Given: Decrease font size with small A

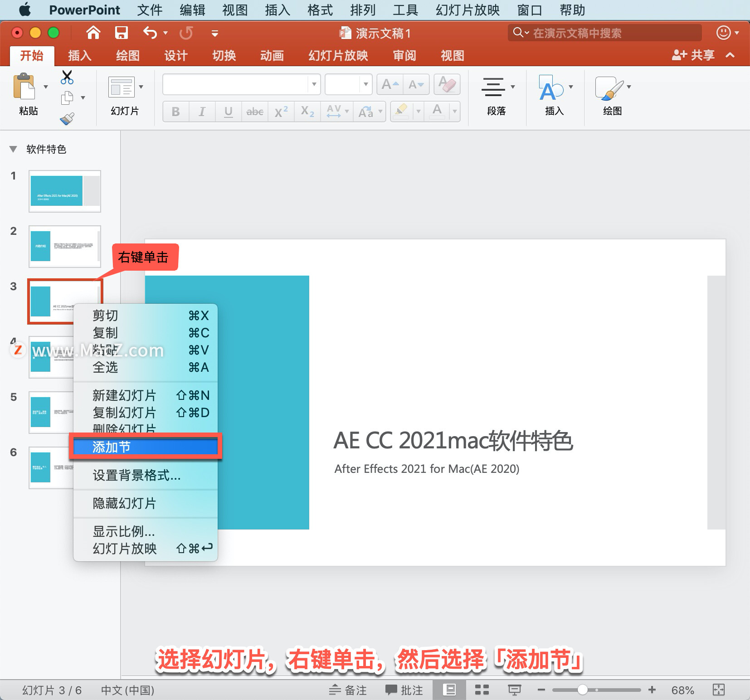Looking at the screenshot, I should [x=416, y=84].
